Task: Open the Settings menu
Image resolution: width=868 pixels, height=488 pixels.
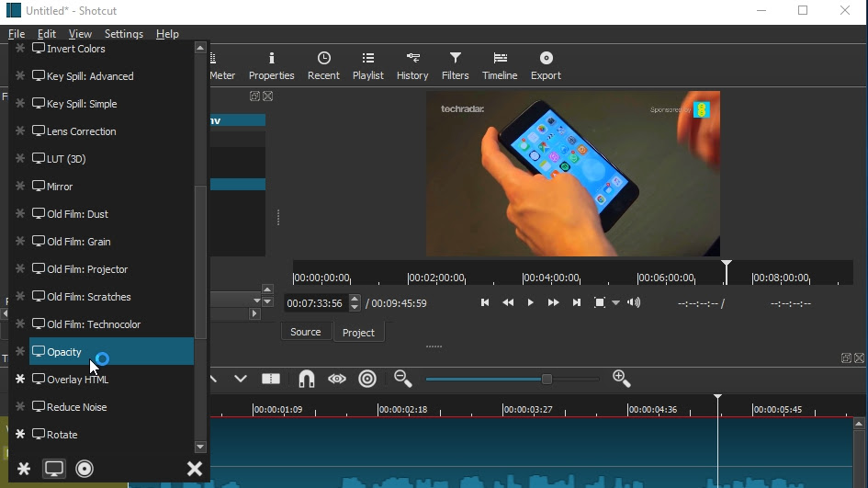Action: point(124,34)
